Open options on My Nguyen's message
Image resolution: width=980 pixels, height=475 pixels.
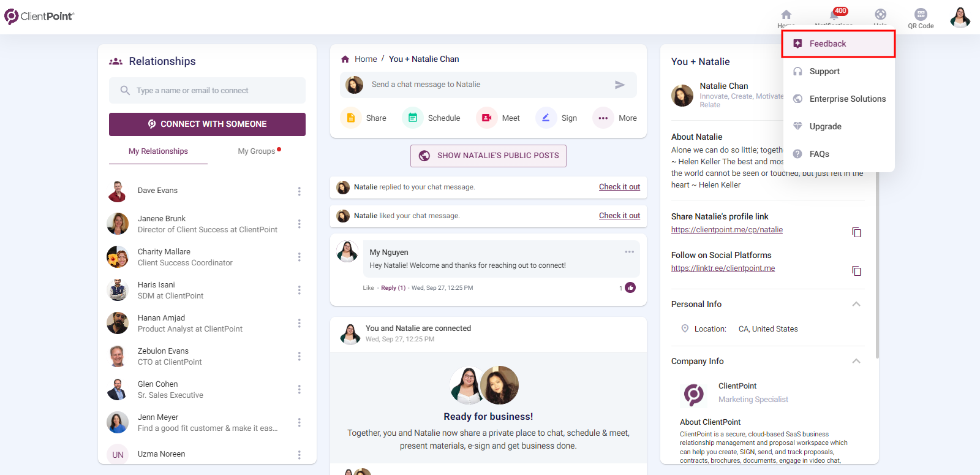pyautogui.click(x=629, y=252)
